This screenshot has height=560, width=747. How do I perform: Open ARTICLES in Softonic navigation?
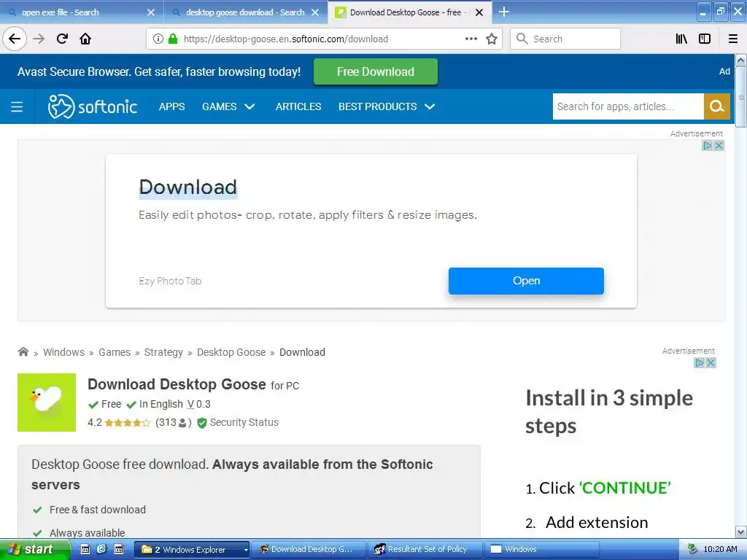[x=298, y=106]
